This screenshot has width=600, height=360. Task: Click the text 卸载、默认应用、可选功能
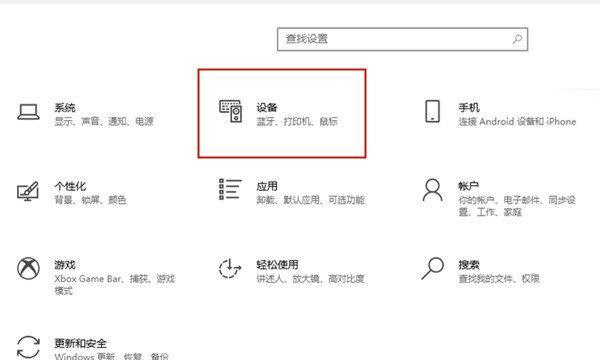point(310,200)
